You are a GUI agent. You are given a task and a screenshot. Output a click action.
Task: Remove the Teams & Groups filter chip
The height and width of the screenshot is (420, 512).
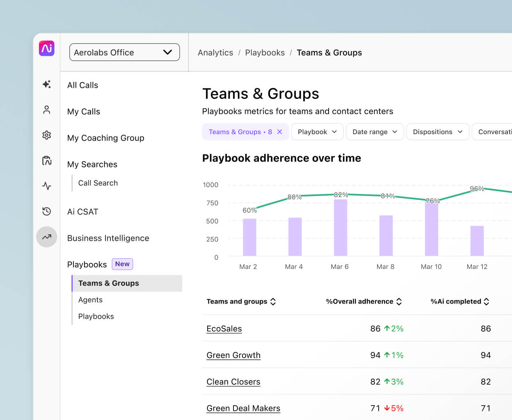(280, 132)
